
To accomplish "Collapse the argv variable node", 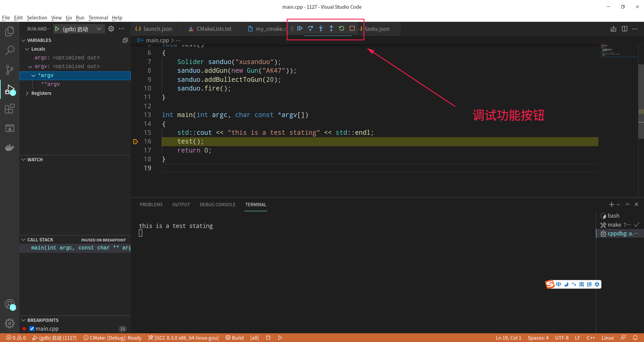I will tap(30, 66).
